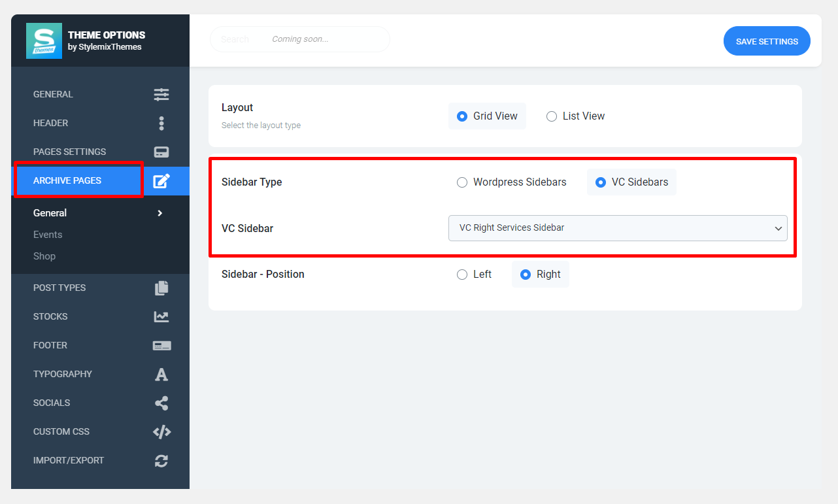Click the Custom CSS code brackets icon

(x=161, y=431)
